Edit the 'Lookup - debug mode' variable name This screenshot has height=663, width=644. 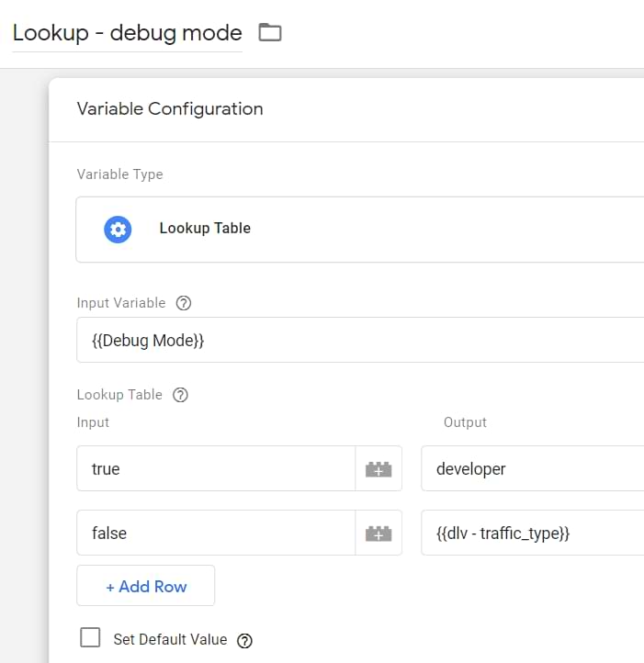(x=127, y=33)
